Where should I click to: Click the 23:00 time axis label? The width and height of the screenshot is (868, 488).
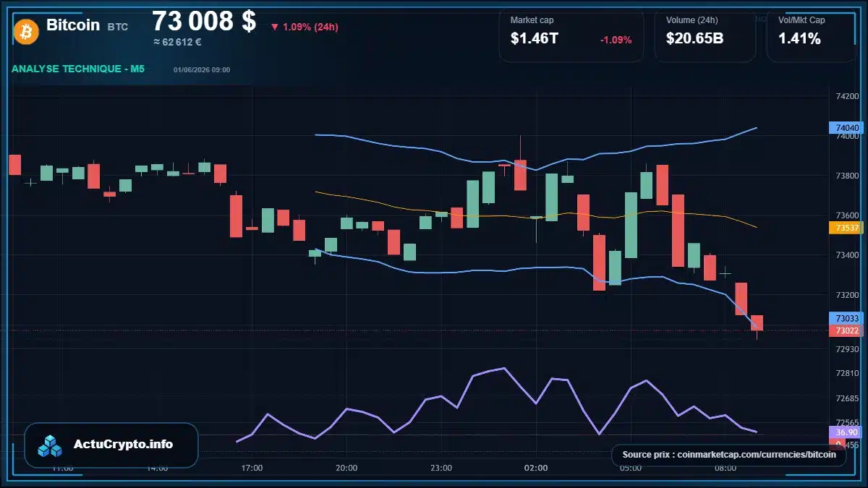(441, 468)
